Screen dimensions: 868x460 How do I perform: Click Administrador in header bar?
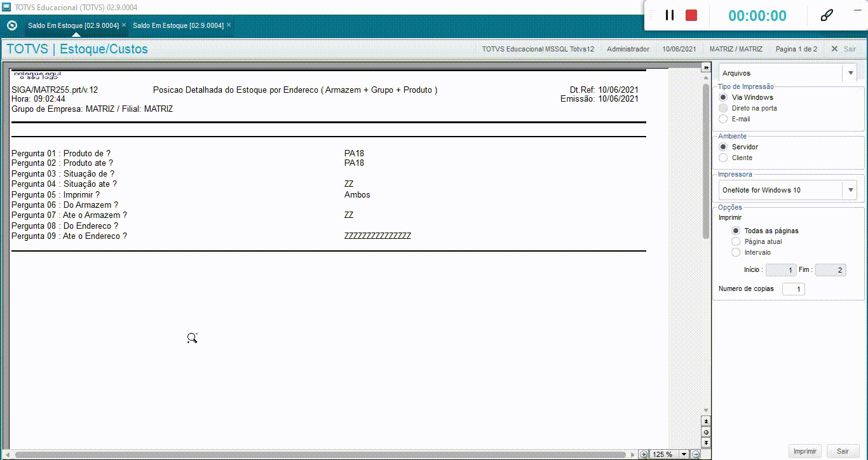point(628,49)
